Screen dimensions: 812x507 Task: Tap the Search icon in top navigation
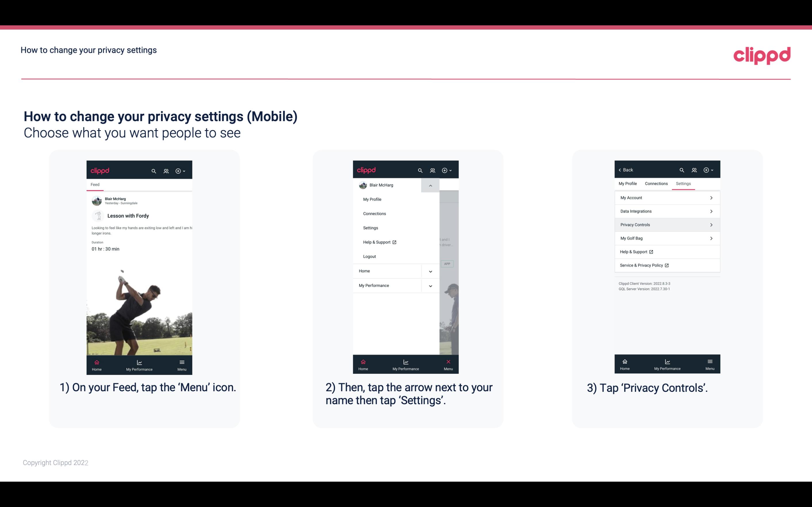pos(153,171)
